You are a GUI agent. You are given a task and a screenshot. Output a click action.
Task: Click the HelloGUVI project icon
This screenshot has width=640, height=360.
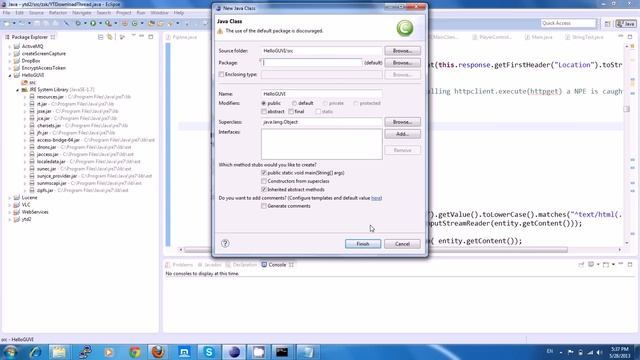tap(17, 75)
